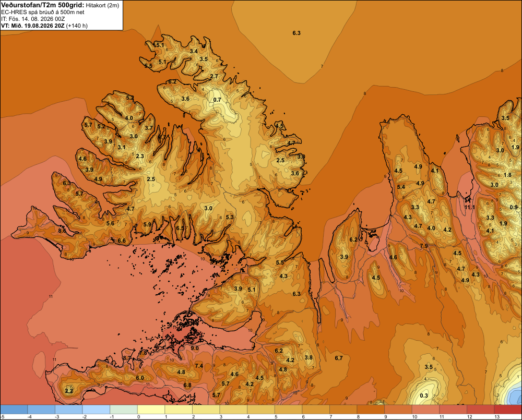
Task: Click the 9.0 temperature label near the islands
Action: coord(194,349)
